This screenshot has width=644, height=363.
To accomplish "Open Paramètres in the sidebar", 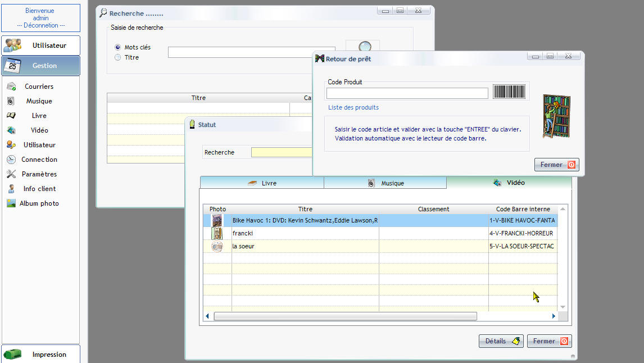I will [x=39, y=174].
